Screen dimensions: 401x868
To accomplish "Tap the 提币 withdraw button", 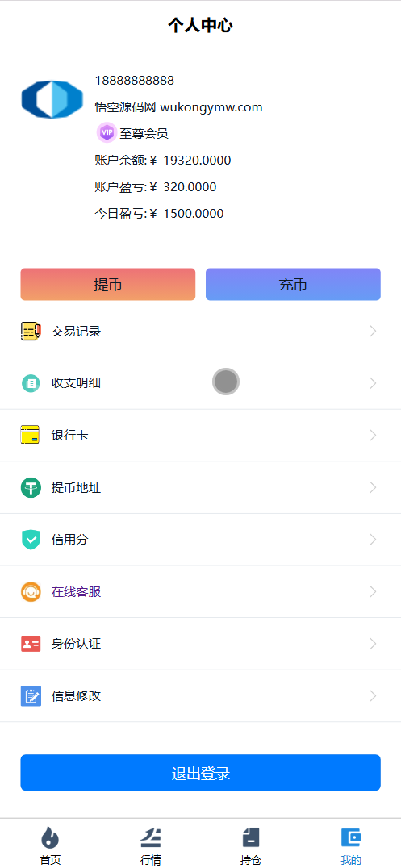I will [108, 285].
